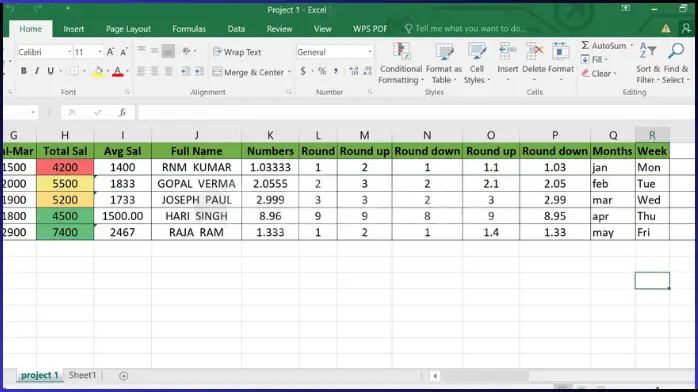This screenshot has width=698, height=392.
Task: Open the Clear dropdown
Action: (x=599, y=73)
